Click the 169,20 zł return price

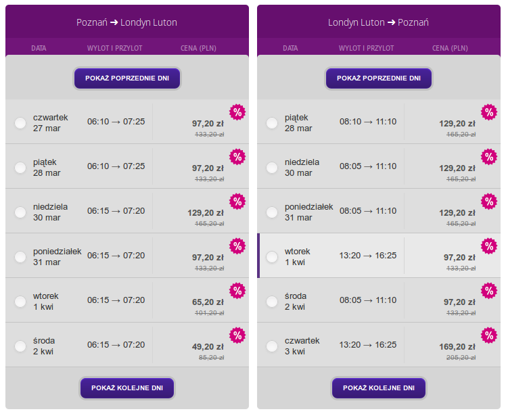tap(457, 347)
